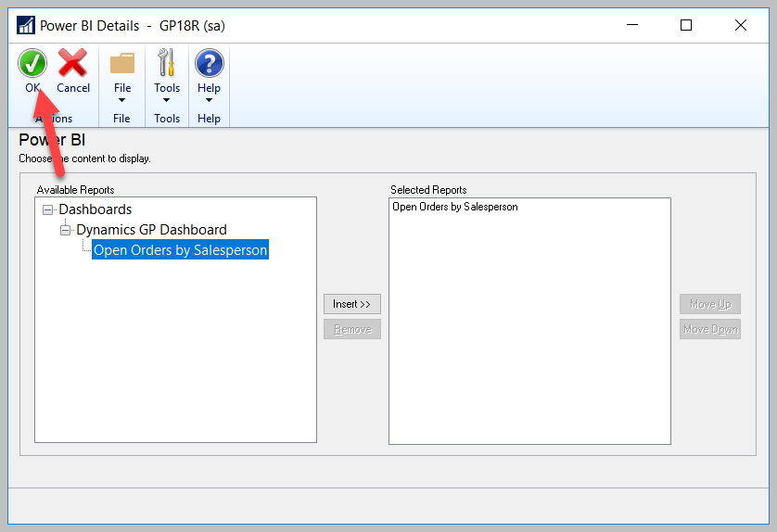
Task: Minimize the Power BI Details window
Action: (x=632, y=25)
